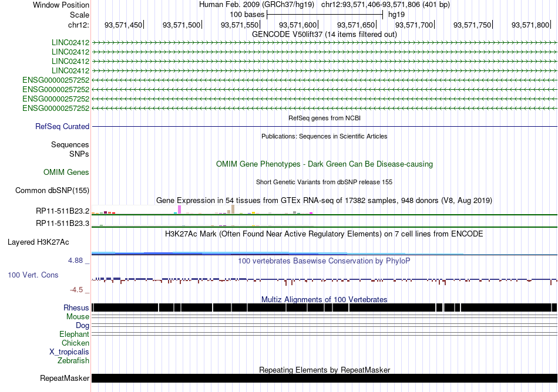Click the 100 bases scale bar
The width and height of the screenshot is (558, 392).
tap(325, 15)
